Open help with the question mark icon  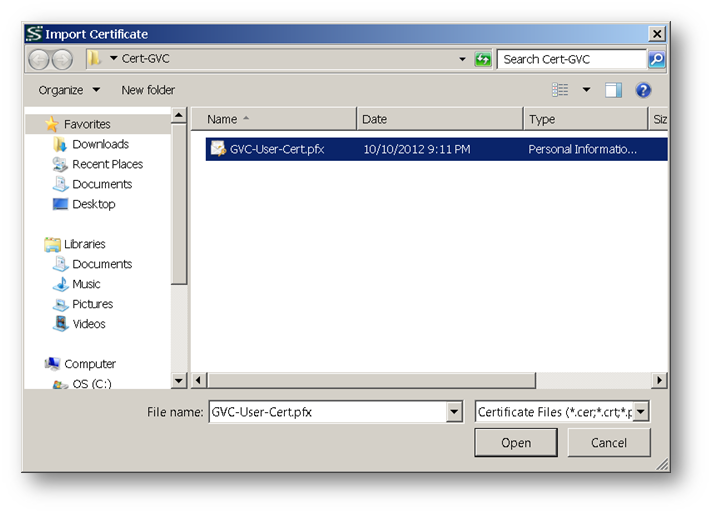[643, 90]
